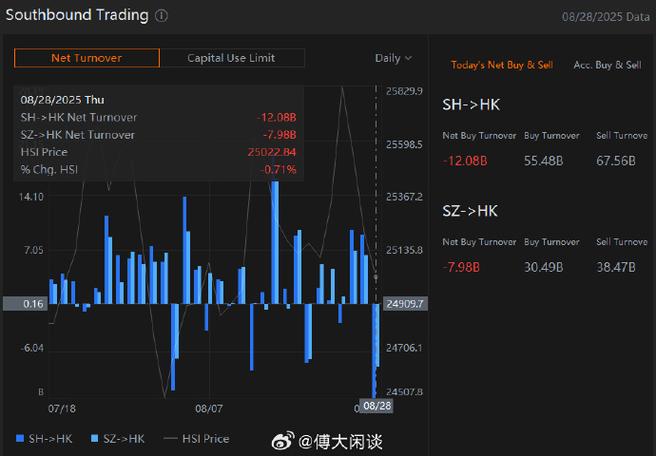Click the Southbound Trading title
The width and height of the screenshot is (656, 456).
tap(76, 16)
